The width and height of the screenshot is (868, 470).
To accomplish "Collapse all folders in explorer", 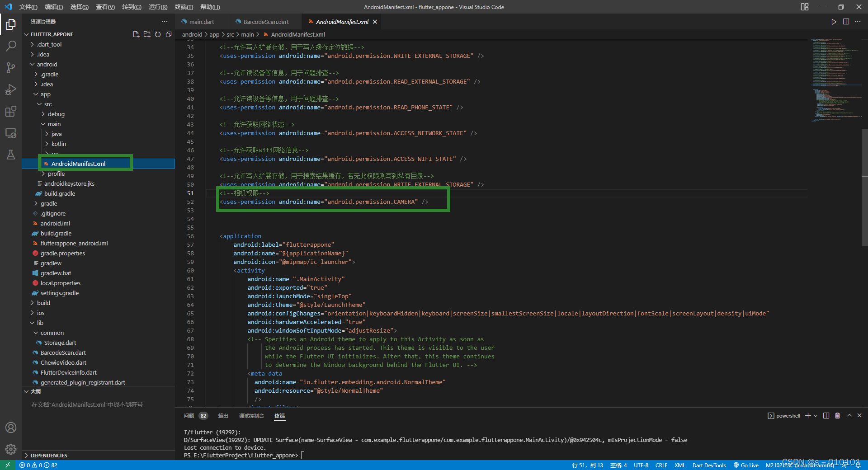I will click(x=169, y=34).
